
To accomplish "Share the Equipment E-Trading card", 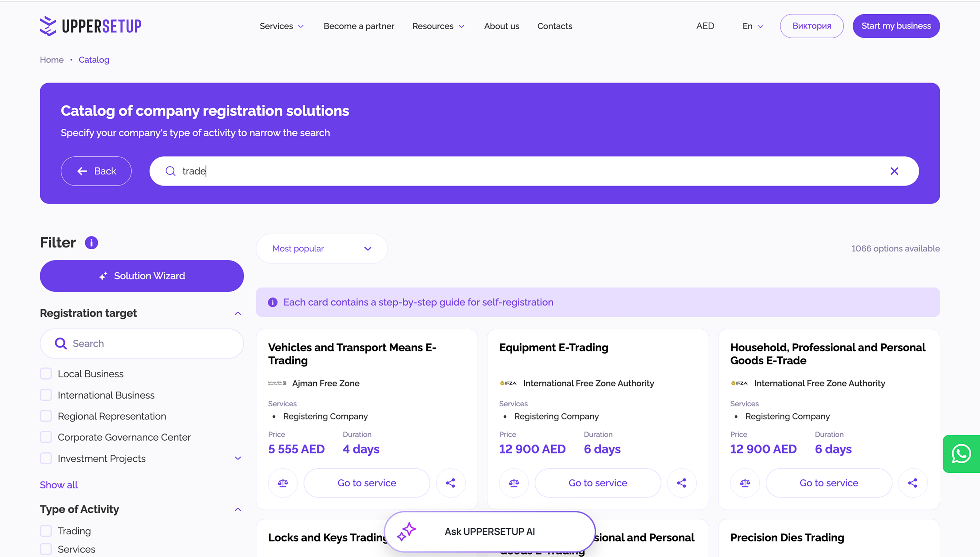I will [x=681, y=483].
